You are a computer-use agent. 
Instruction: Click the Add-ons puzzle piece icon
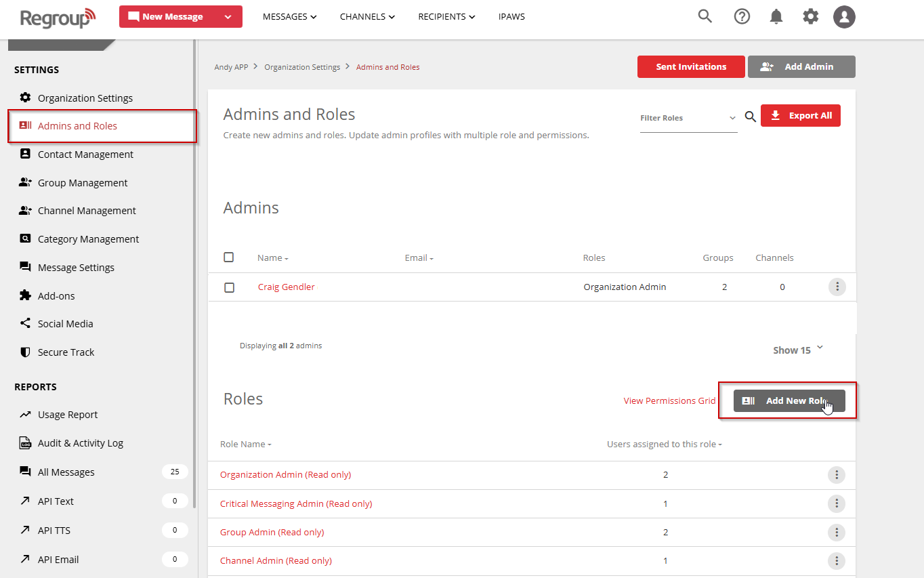(x=25, y=295)
